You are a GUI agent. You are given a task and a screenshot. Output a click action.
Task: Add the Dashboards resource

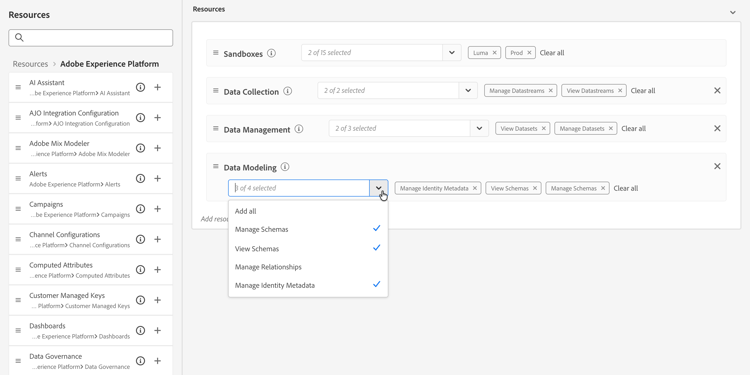tap(157, 331)
